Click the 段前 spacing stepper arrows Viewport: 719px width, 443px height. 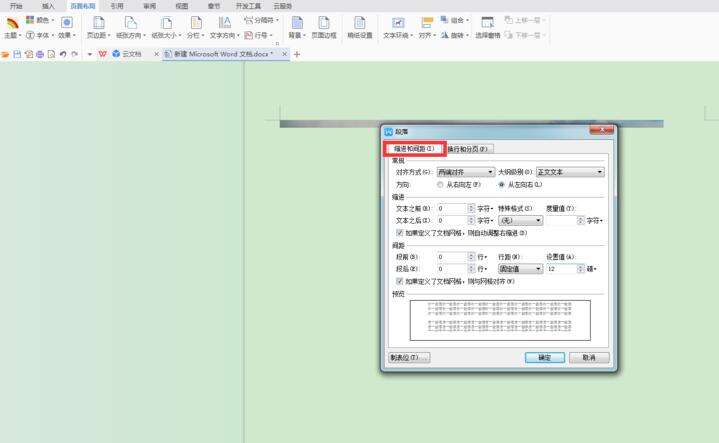(x=471, y=257)
